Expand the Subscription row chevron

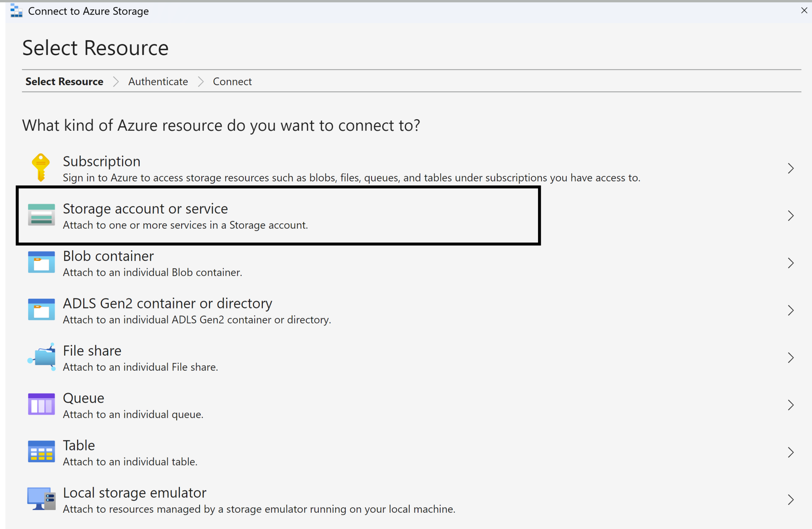[x=791, y=168]
